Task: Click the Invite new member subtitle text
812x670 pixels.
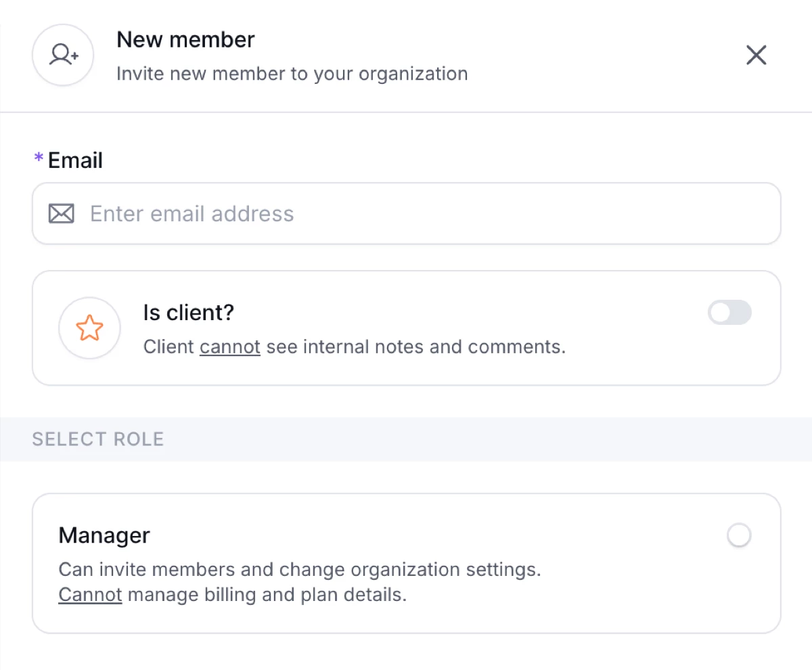Action: coord(292,73)
